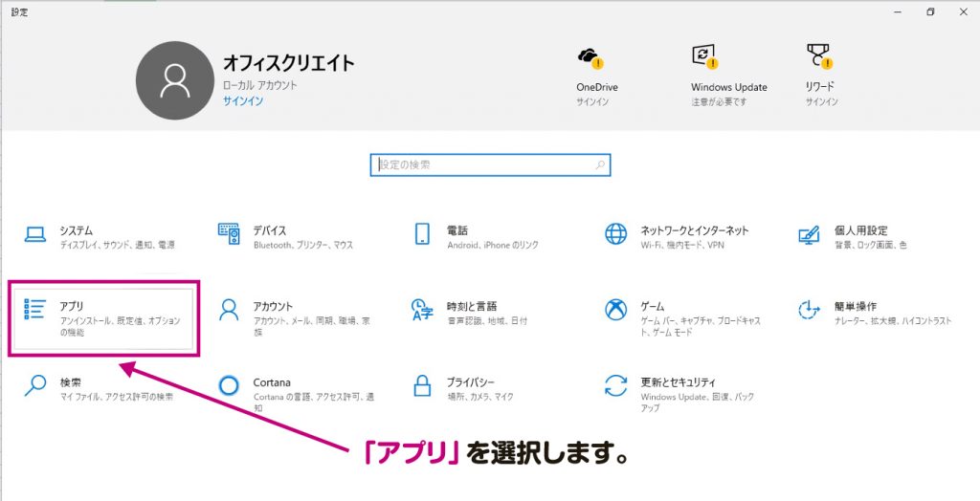Screen dimensions: 980x501
Task: Click the Windows Update status icon
Action: pos(705,56)
